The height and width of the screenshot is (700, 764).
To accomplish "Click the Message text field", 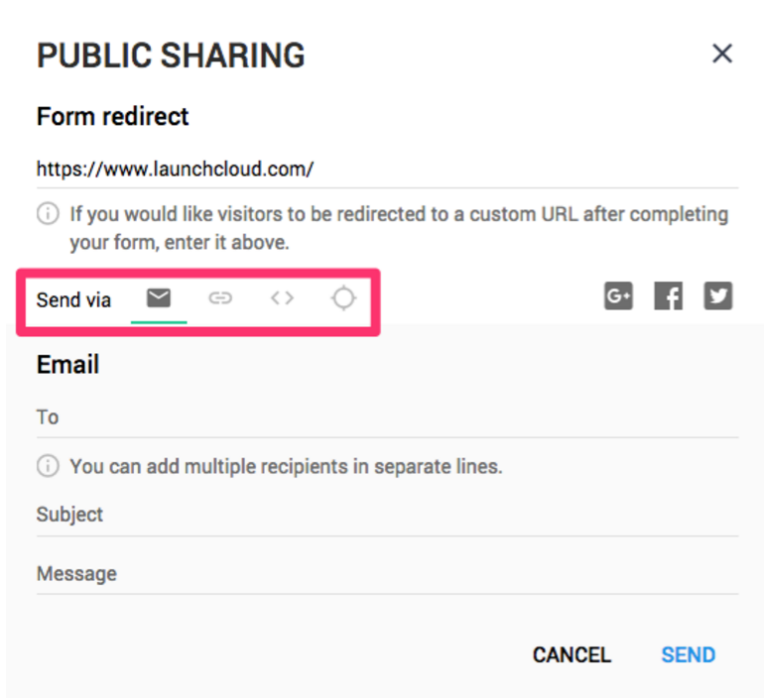I will [x=387, y=574].
